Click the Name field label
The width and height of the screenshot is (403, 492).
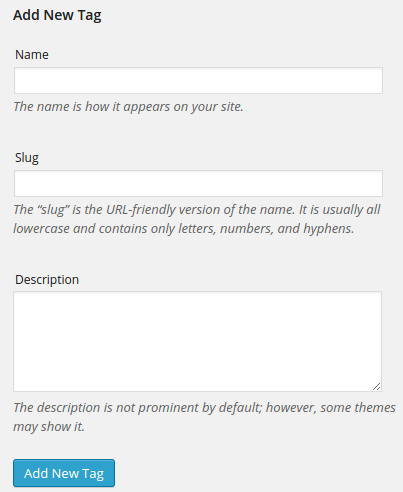point(32,55)
